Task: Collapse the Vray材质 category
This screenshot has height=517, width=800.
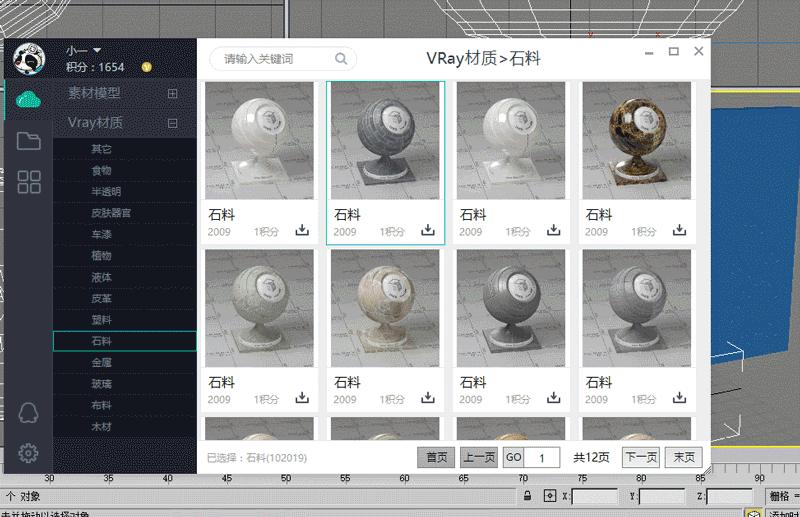Action: 172,123
